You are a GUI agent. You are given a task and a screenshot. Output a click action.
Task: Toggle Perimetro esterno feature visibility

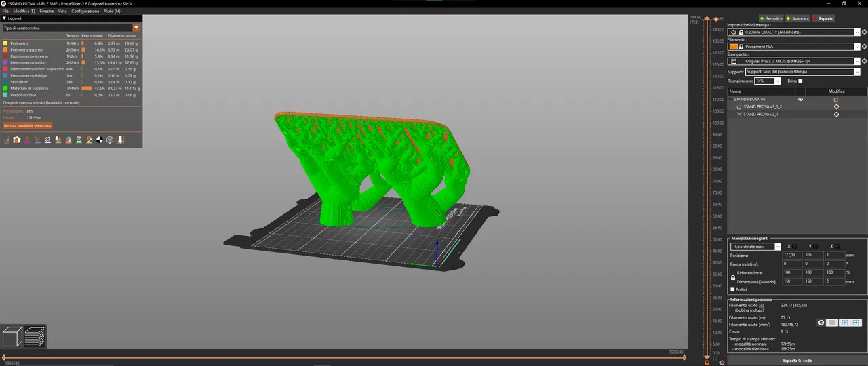coord(5,49)
